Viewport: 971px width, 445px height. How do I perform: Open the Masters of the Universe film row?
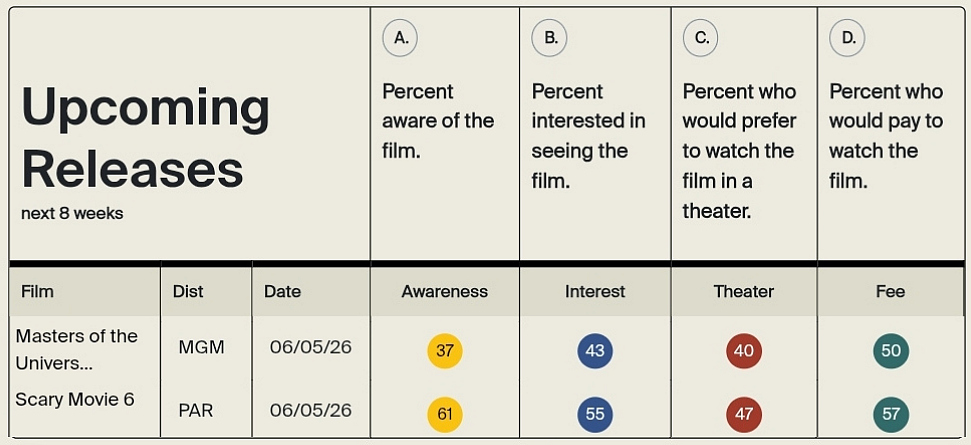coord(77,349)
